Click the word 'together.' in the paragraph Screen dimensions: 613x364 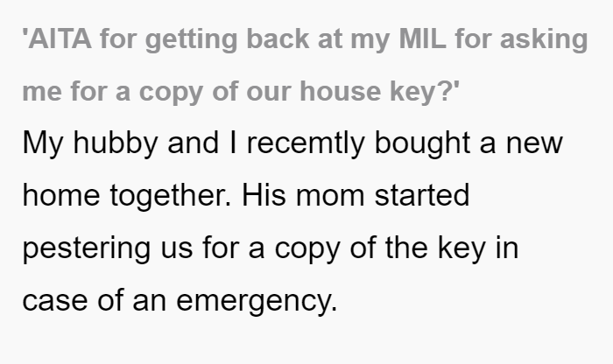(x=171, y=197)
